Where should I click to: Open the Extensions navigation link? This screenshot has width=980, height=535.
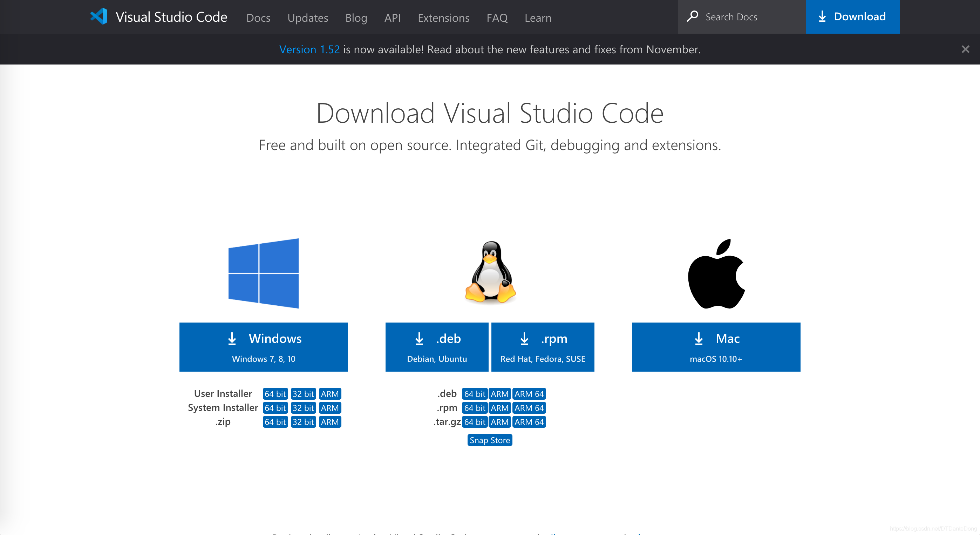(444, 18)
